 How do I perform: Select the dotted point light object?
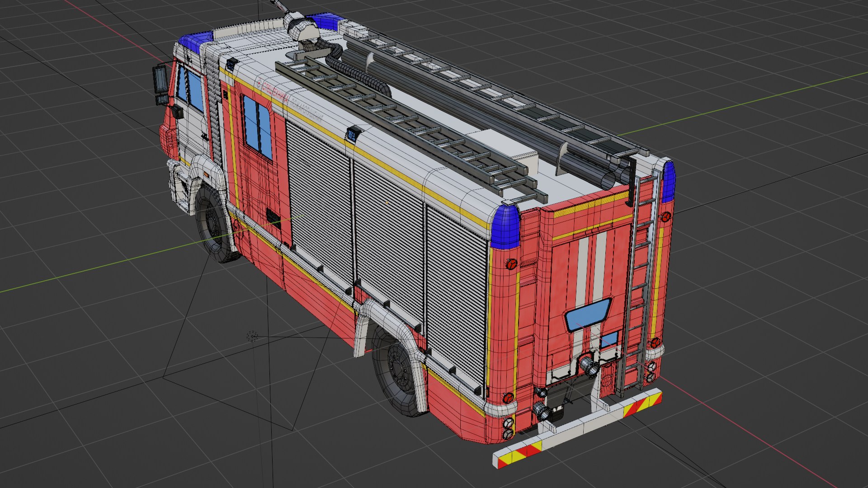[x=252, y=336]
